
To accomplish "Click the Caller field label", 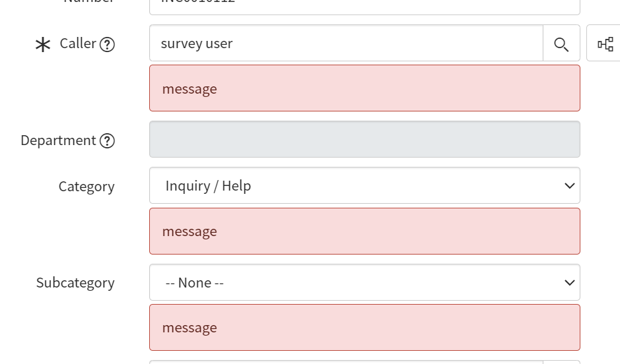I will pyautogui.click(x=78, y=44).
